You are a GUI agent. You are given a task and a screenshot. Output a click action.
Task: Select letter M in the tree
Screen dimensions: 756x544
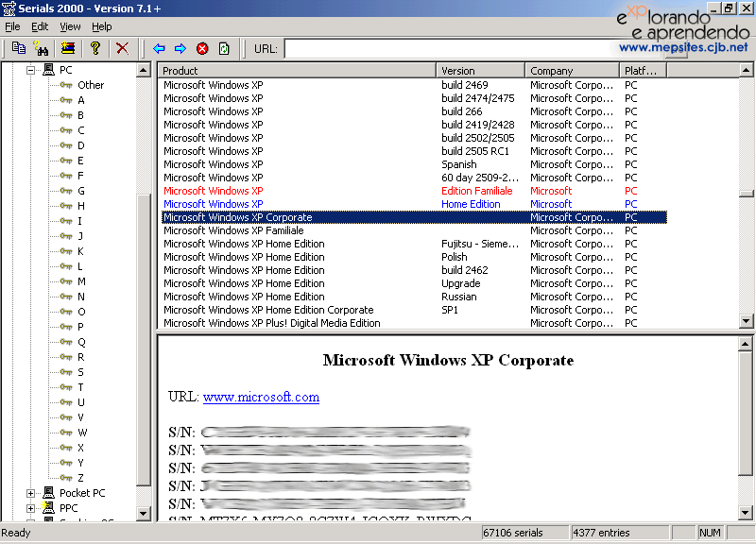[81, 281]
